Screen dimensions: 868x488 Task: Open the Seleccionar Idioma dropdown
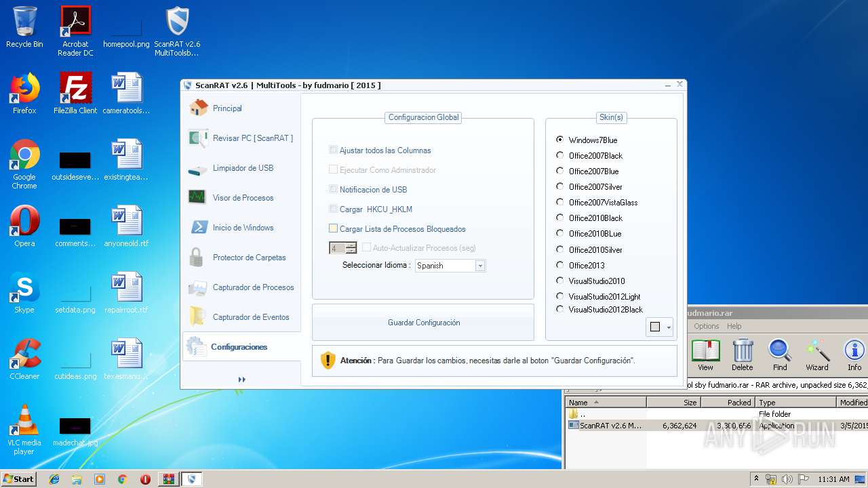tap(480, 266)
